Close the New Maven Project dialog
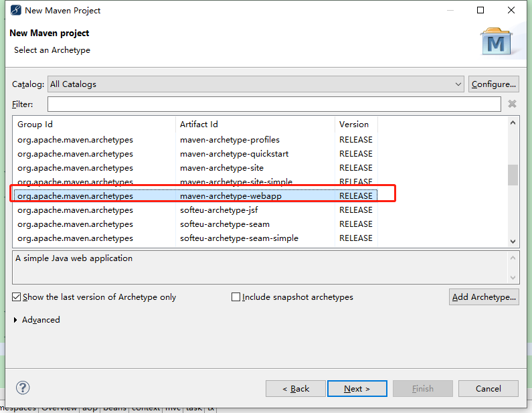The width and height of the screenshot is (532, 413). tap(511, 10)
